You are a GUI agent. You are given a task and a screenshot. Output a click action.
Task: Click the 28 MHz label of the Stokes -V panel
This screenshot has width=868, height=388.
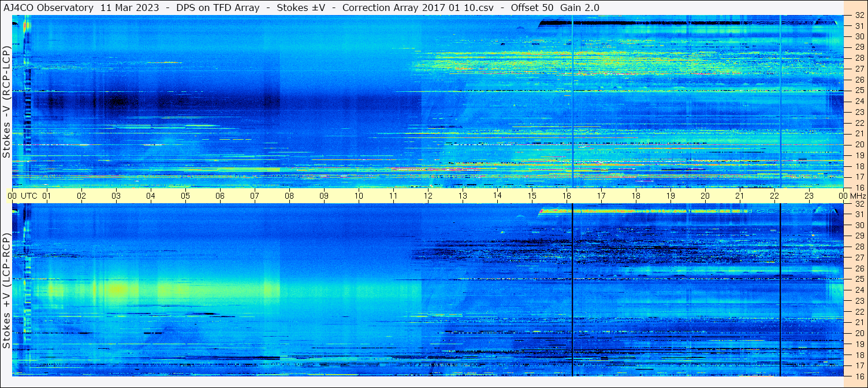(859, 58)
